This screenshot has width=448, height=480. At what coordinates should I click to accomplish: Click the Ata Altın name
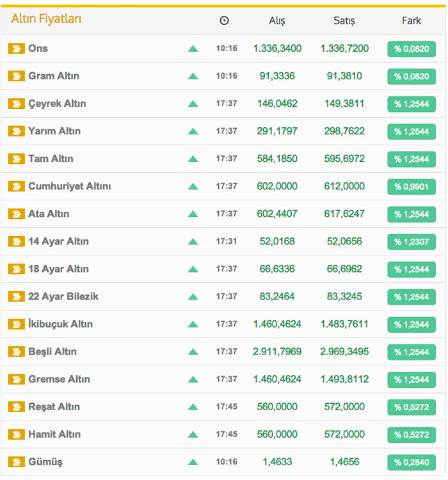[x=49, y=214]
